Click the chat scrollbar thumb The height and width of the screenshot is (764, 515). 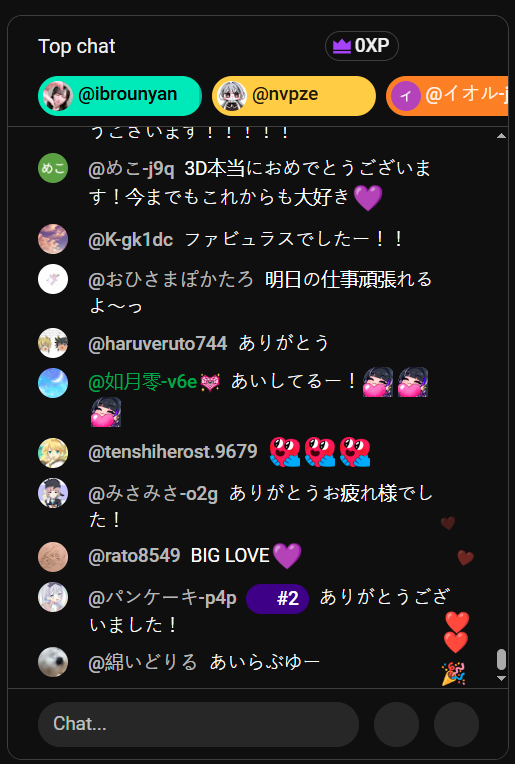tap(501, 659)
